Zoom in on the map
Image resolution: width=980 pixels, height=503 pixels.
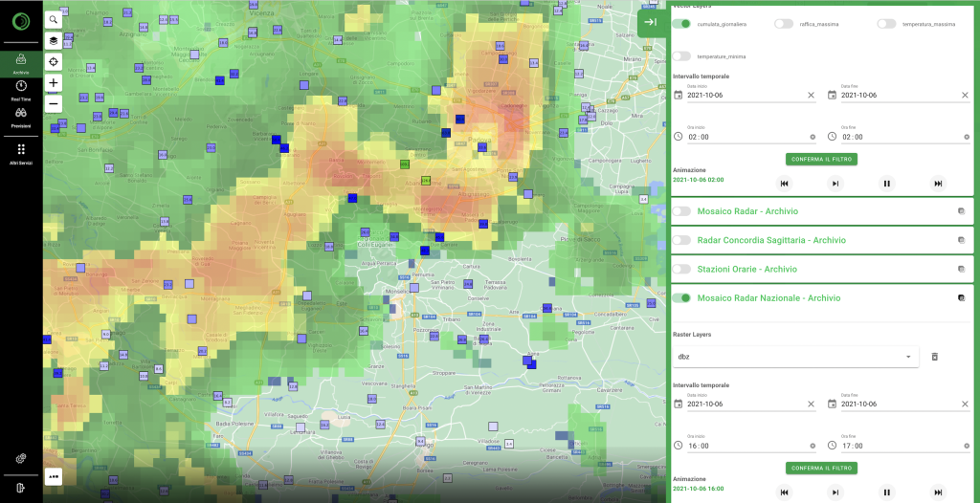tap(54, 82)
